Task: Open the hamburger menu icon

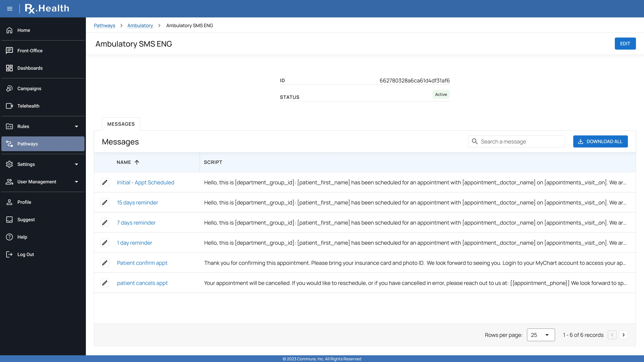Action: click(x=10, y=9)
